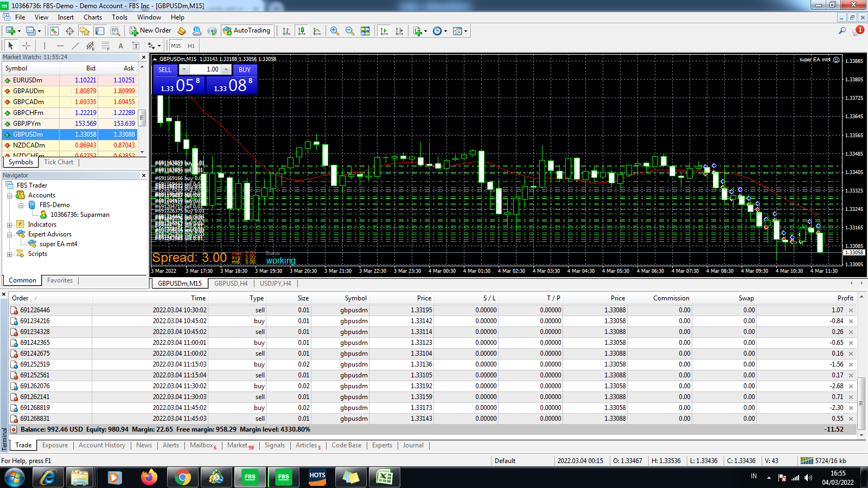Switch to the GBPUSD,H4 chart tab
The height and width of the screenshot is (488, 868).
[x=231, y=284]
